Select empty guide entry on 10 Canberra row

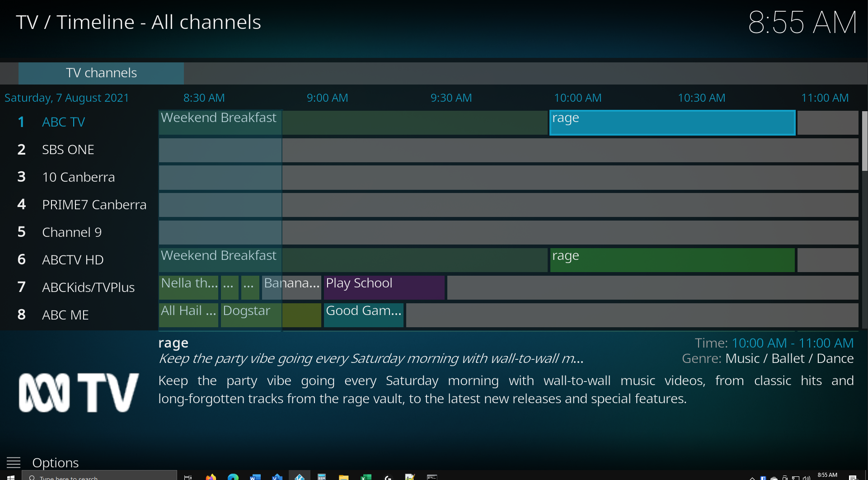point(508,178)
